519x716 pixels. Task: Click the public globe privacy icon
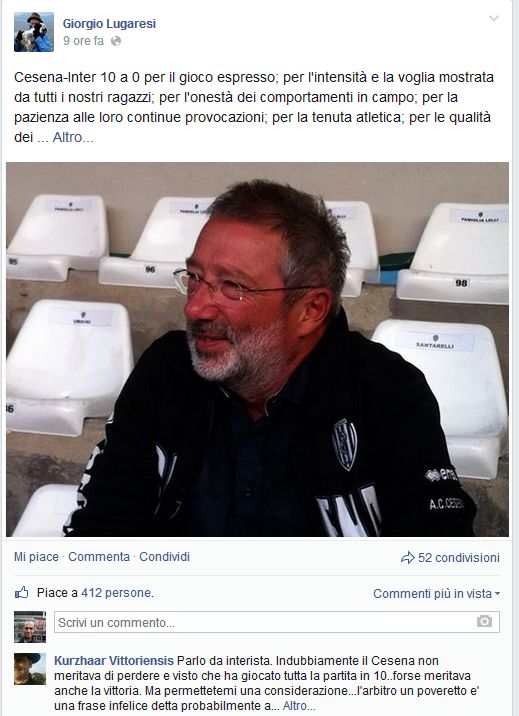point(116,41)
